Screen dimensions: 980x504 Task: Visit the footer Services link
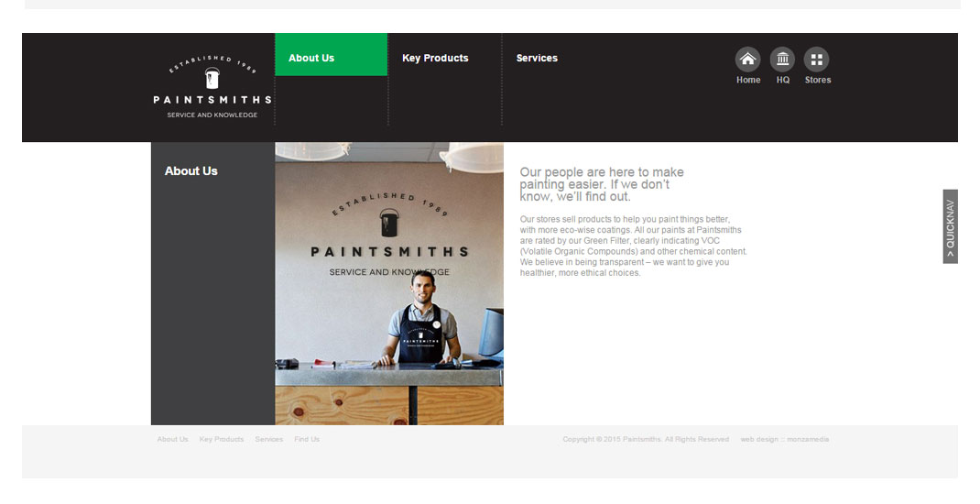pos(269,440)
